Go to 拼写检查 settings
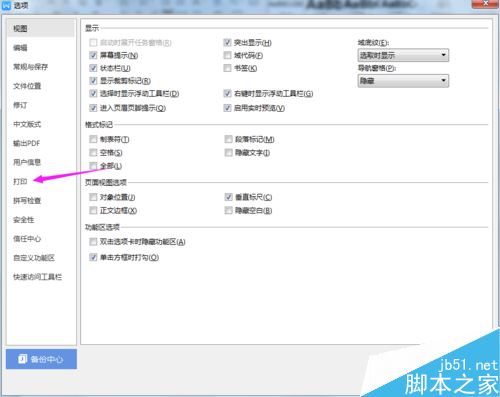Screen dimensions: 500x397 27,201
